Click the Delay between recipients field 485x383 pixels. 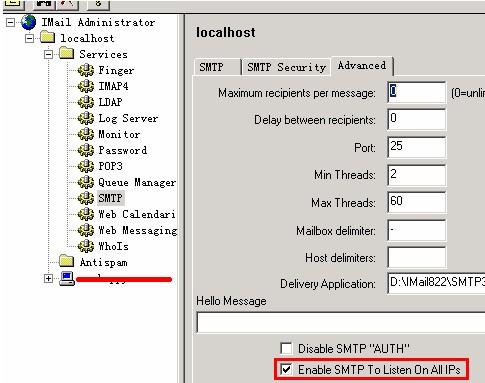click(x=417, y=119)
